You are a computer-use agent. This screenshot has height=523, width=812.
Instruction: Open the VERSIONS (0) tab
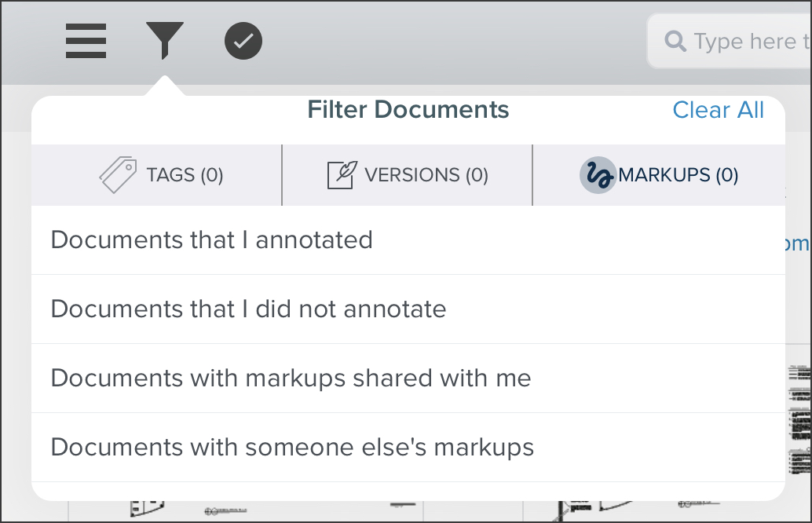[x=407, y=175]
